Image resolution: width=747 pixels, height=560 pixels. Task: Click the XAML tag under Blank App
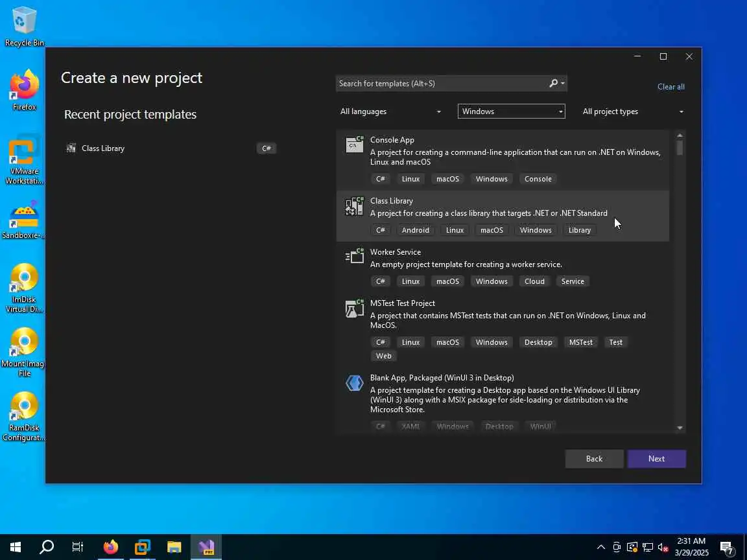coord(410,426)
